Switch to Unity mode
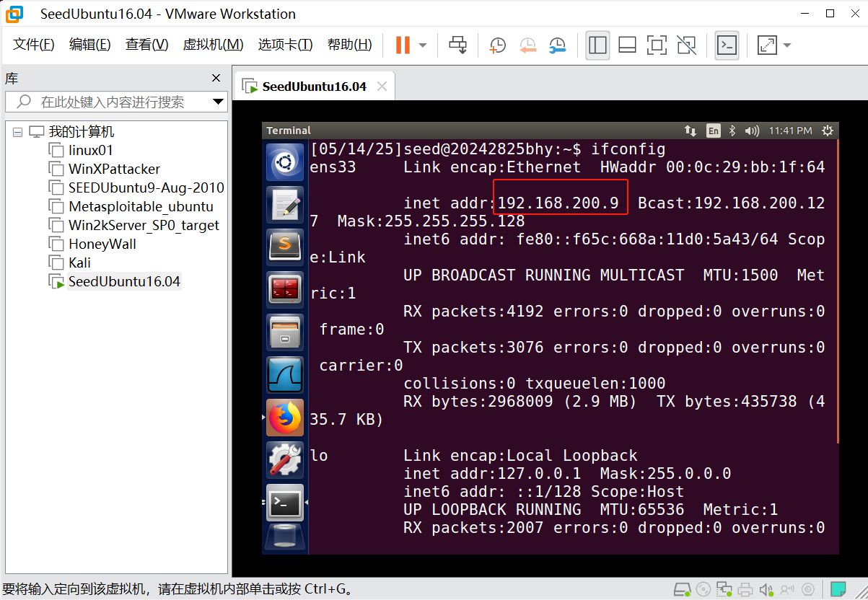The width and height of the screenshot is (868, 600). (687, 45)
